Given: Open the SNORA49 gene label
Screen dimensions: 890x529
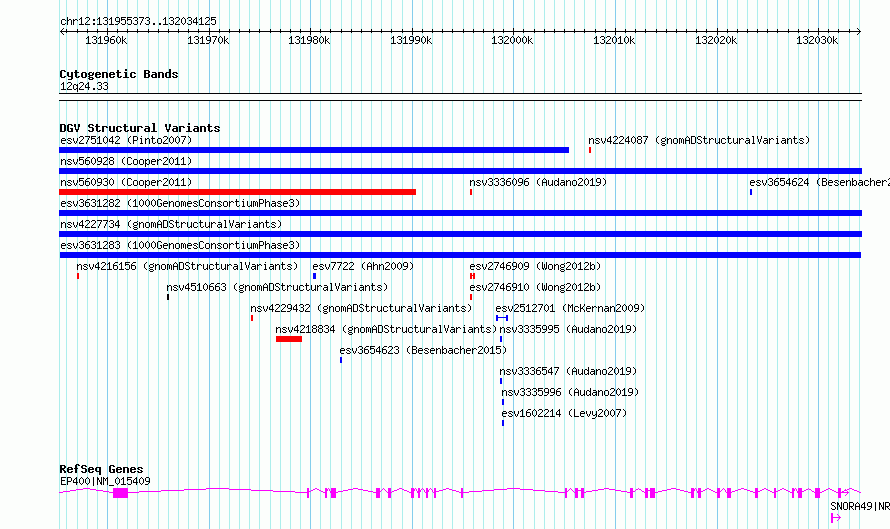Looking at the screenshot, I should 860,506.
